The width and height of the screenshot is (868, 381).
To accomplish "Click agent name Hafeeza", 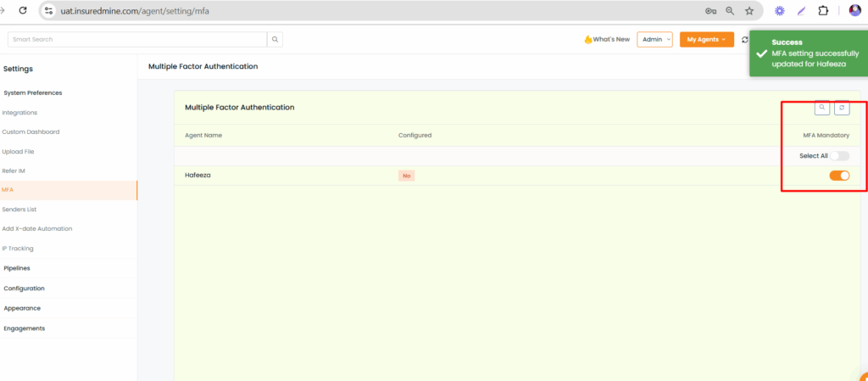I will point(198,176).
